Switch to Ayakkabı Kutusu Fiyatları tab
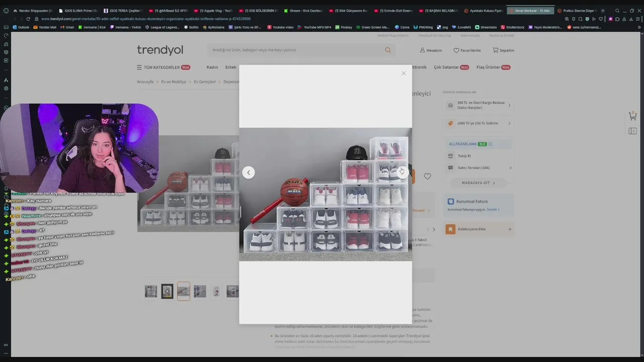Viewport: 644px width, 362px height. point(484,11)
